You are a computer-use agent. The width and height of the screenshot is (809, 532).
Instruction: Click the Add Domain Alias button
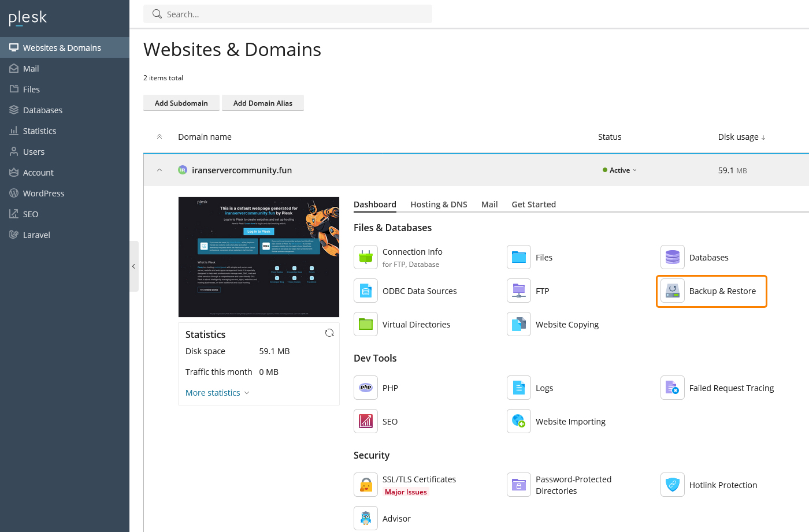tap(263, 103)
